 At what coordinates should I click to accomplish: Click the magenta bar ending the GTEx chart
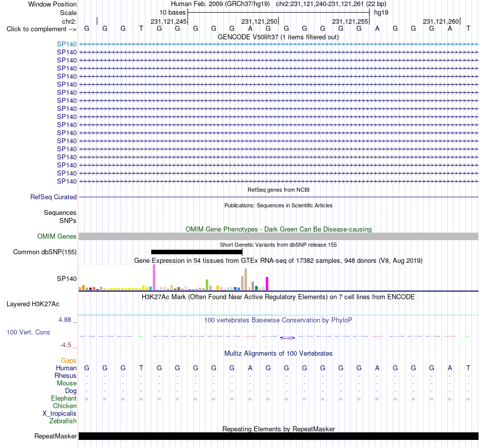267,284
